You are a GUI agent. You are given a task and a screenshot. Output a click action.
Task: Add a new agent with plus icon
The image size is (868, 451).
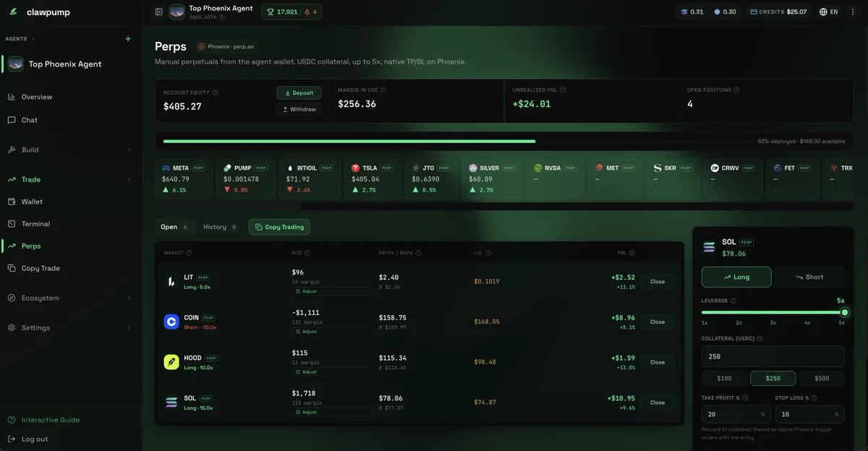point(128,38)
